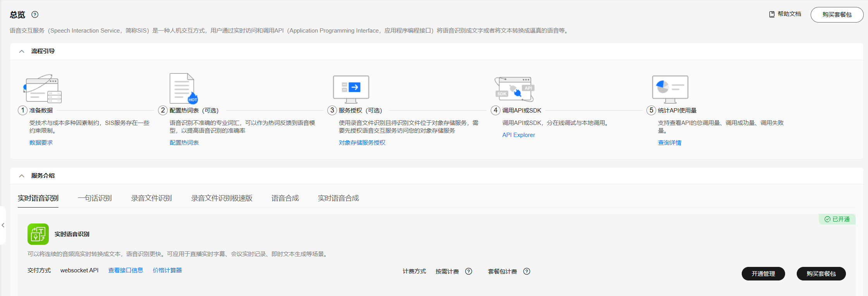Click the 统计API使用量 step title

click(x=677, y=111)
